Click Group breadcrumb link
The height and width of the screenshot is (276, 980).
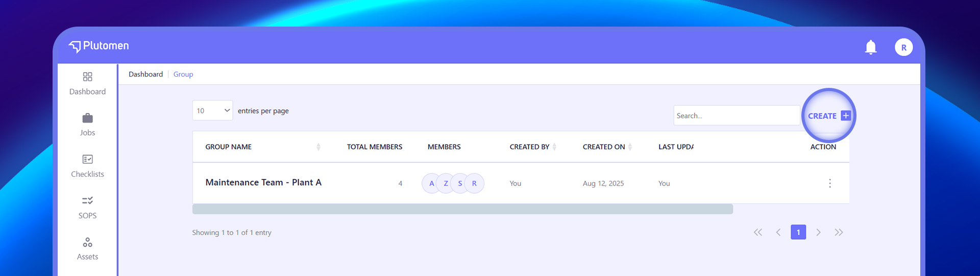click(x=183, y=75)
